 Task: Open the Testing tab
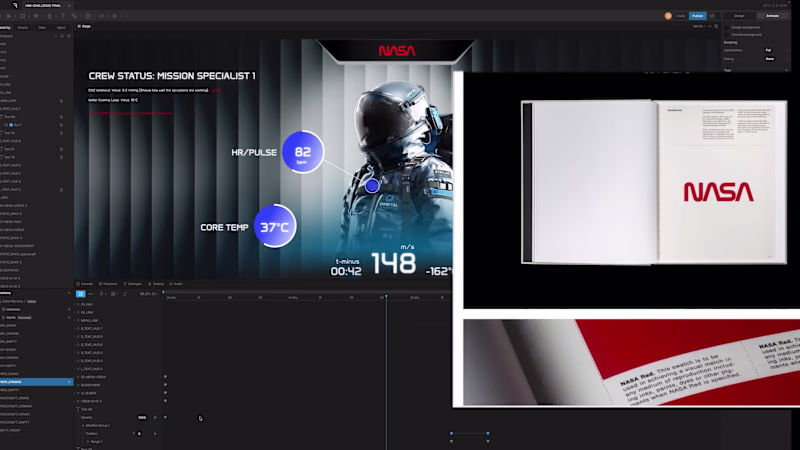pyautogui.click(x=156, y=284)
